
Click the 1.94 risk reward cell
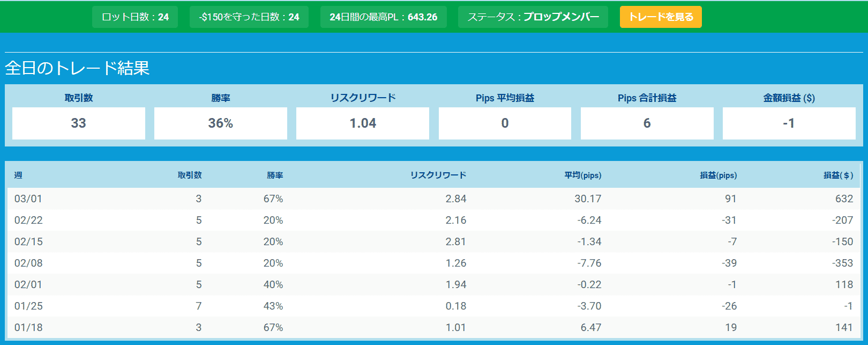456,284
